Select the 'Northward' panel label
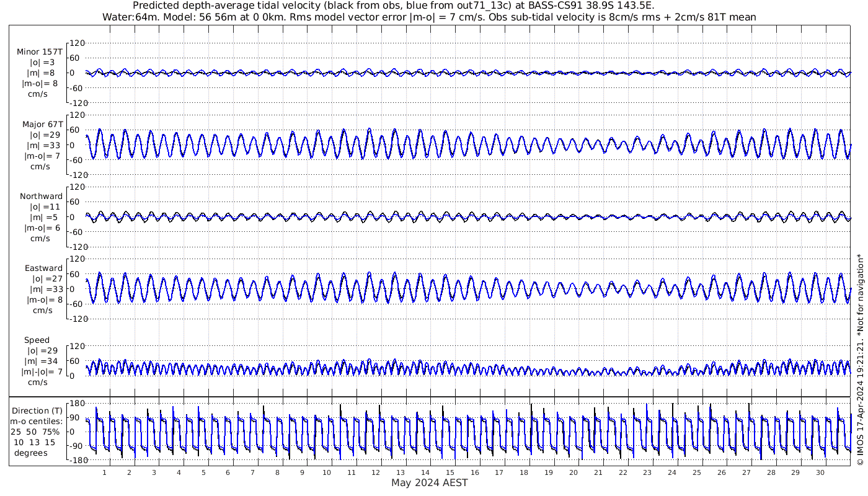 point(41,196)
